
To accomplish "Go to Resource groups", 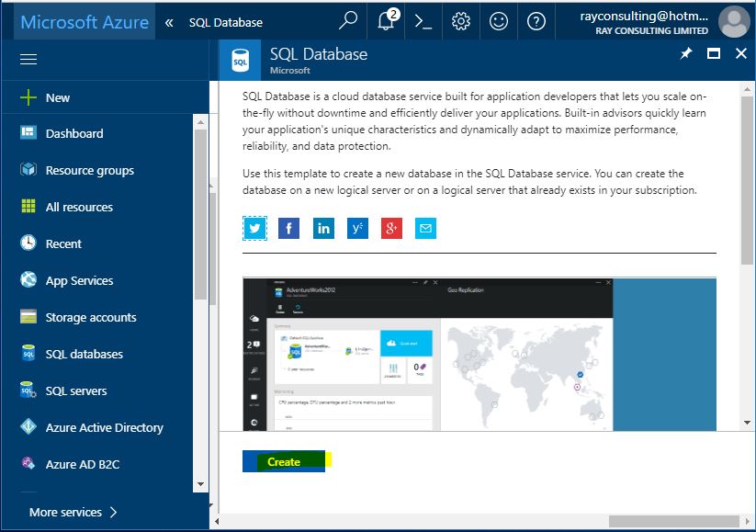I will coord(90,171).
